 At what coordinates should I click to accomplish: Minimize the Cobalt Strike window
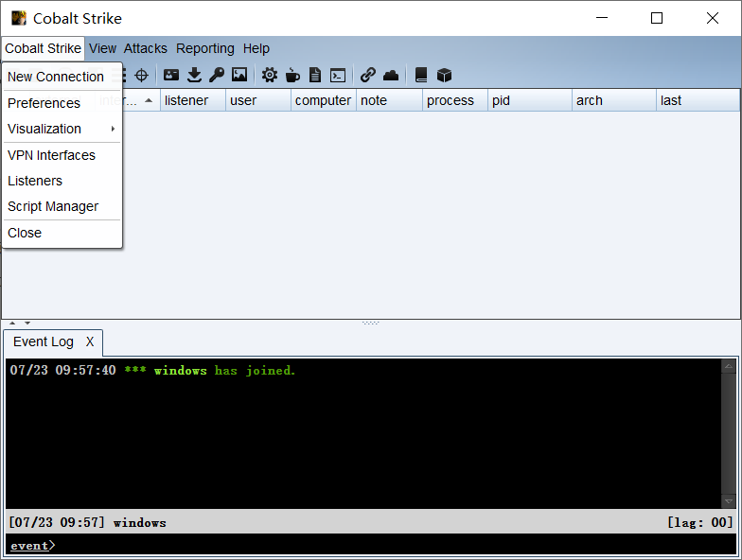coord(602,18)
